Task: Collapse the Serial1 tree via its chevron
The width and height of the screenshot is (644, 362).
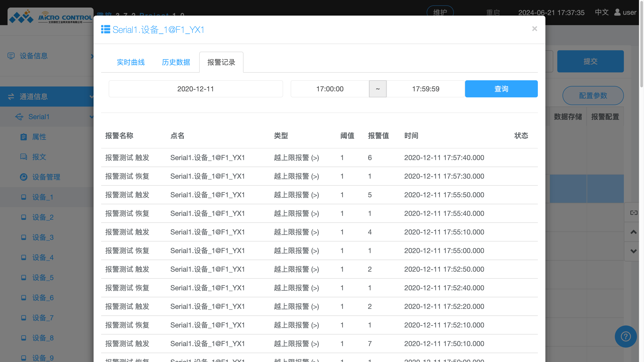Action: click(92, 117)
